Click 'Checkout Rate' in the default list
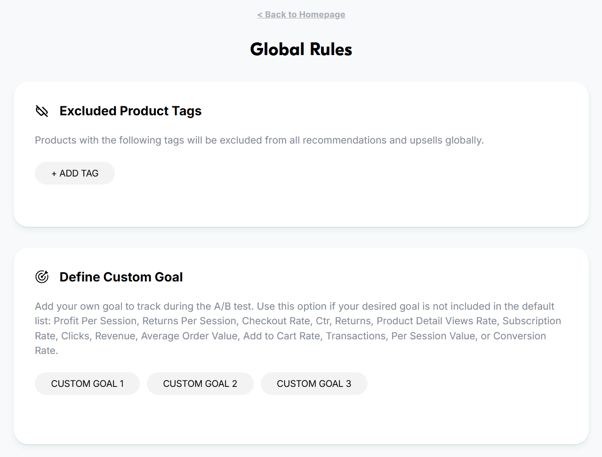Viewport: 602px width, 457px height. point(276,321)
